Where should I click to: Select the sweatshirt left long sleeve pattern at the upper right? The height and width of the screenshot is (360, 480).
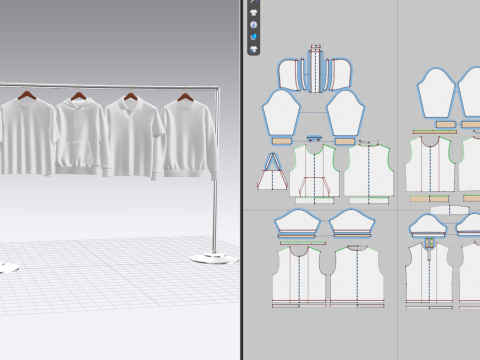tap(436, 93)
